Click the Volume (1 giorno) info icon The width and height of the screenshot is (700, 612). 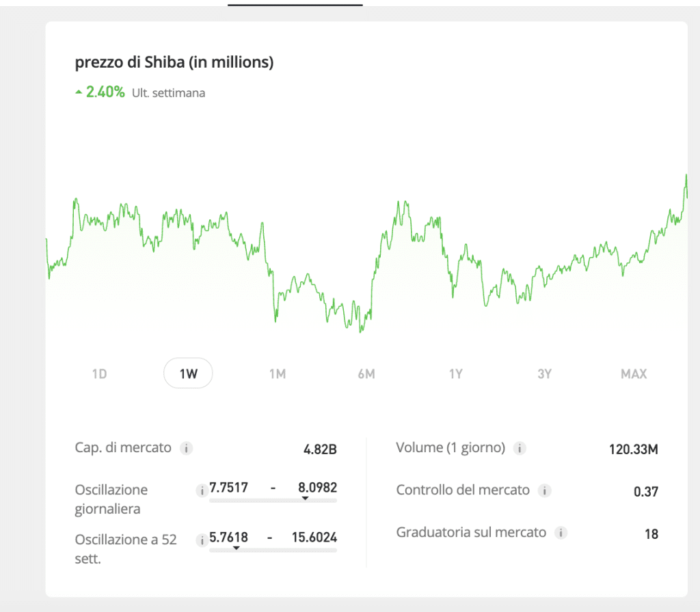click(520, 448)
